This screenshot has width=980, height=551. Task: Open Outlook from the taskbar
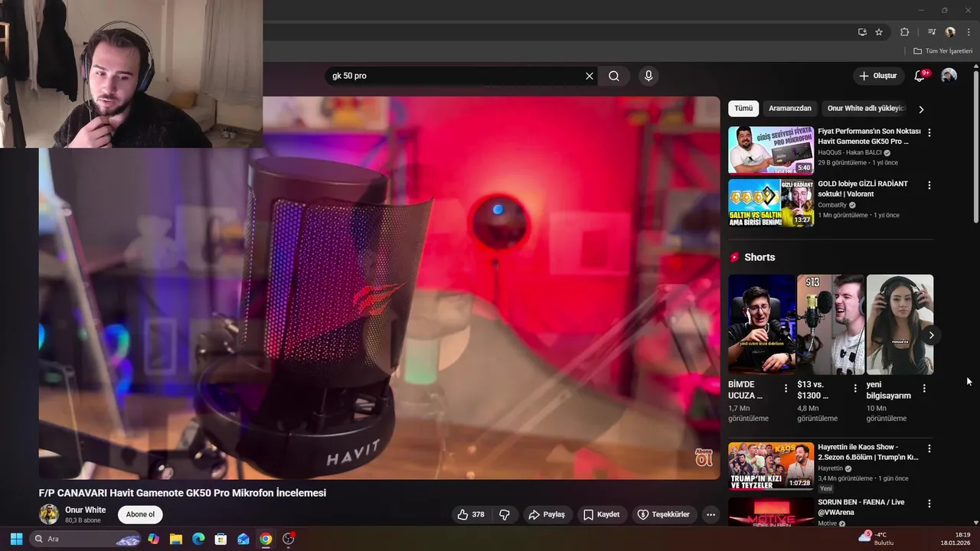243,539
